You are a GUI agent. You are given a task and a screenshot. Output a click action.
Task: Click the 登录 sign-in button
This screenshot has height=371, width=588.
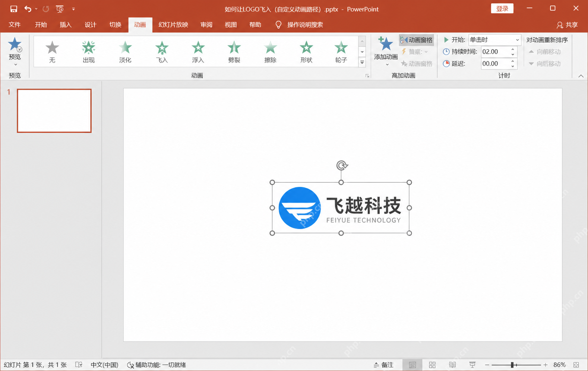(502, 9)
